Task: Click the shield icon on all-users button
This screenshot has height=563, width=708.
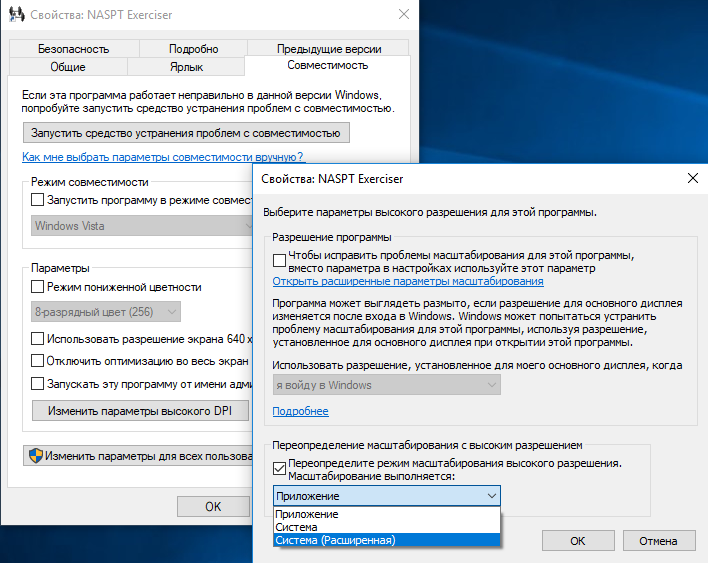Action: (x=36, y=456)
